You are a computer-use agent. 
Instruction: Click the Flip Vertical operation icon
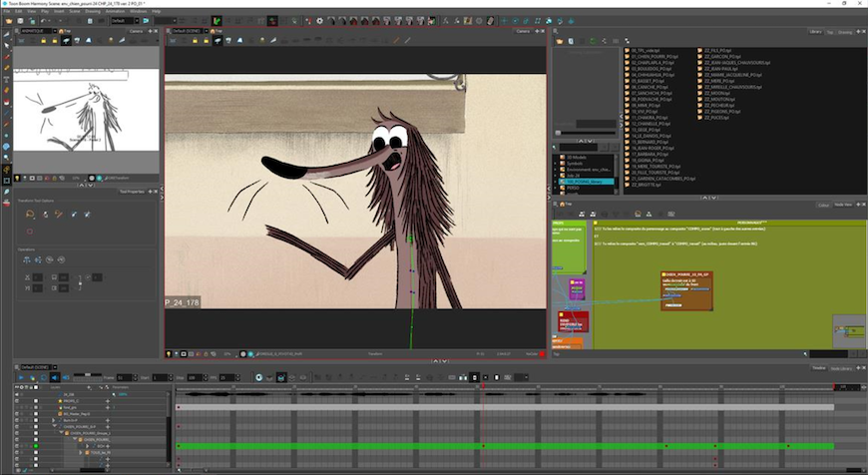pyautogui.click(x=38, y=259)
